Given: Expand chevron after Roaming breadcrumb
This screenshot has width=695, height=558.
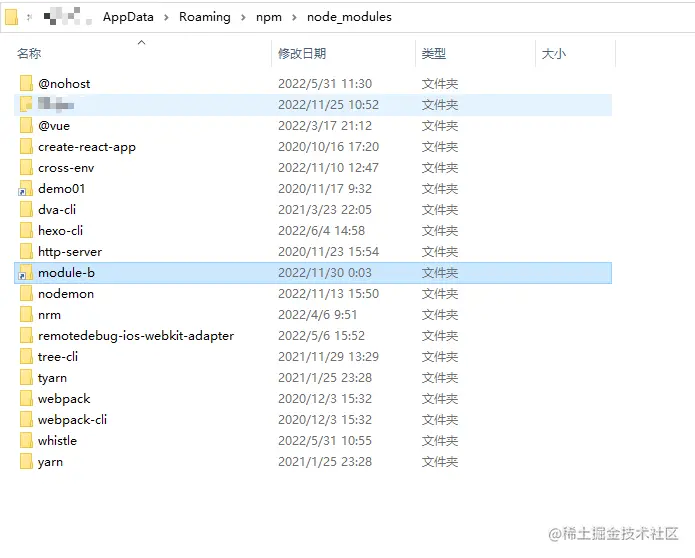Looking at the screenshot, I should [243, 17].
